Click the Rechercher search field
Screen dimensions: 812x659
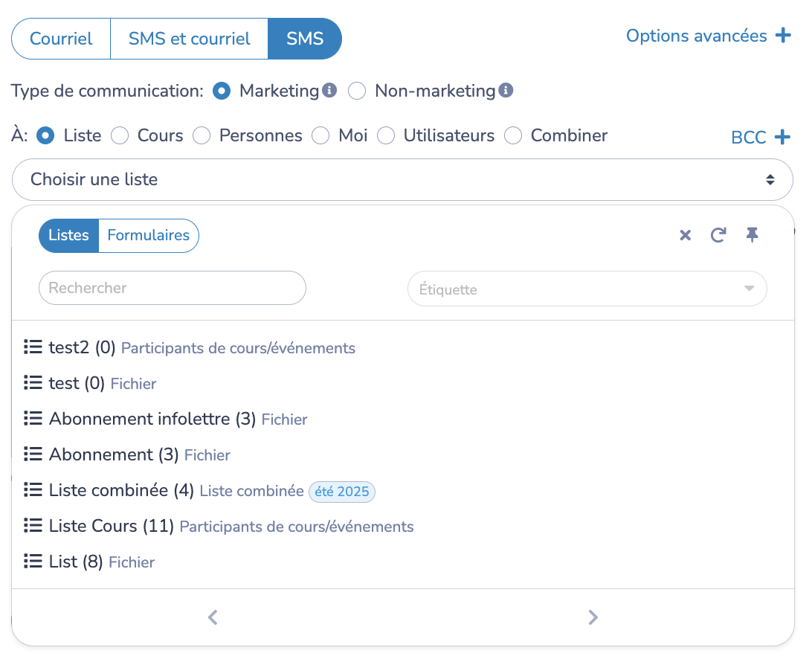[173, 288]
